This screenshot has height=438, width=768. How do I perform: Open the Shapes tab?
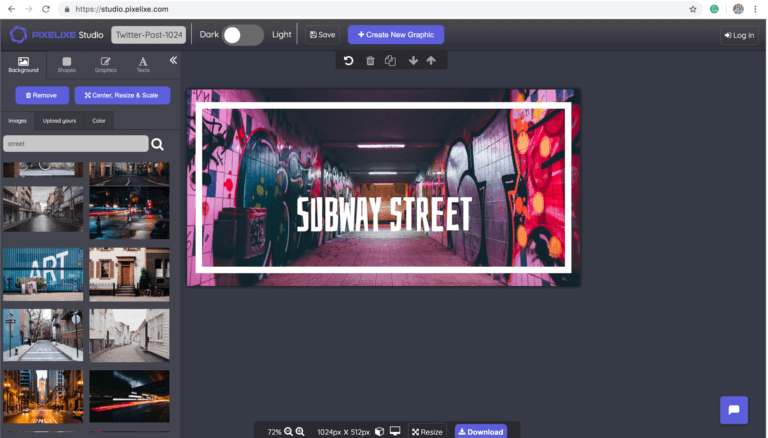point(67,65)
